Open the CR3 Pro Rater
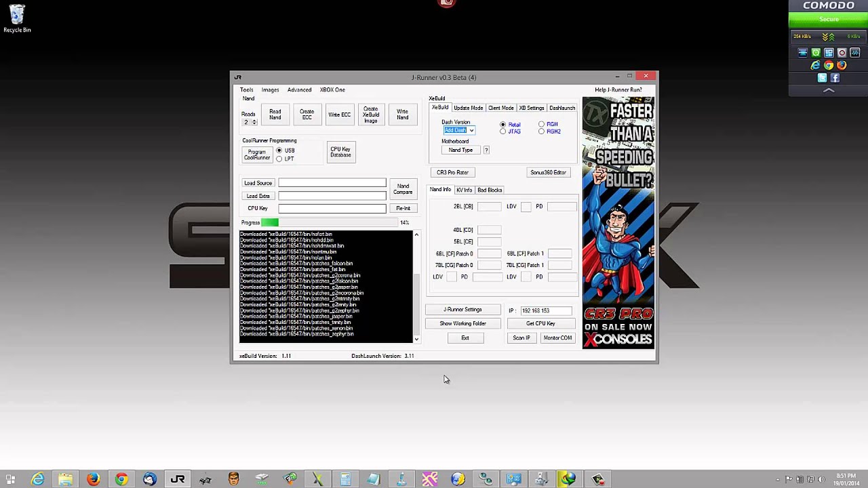Screen dimensions: 868x488 [452, 172]
